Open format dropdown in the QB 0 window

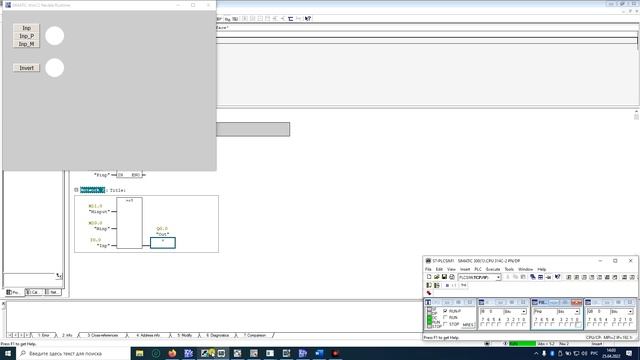tap(630, 312)
